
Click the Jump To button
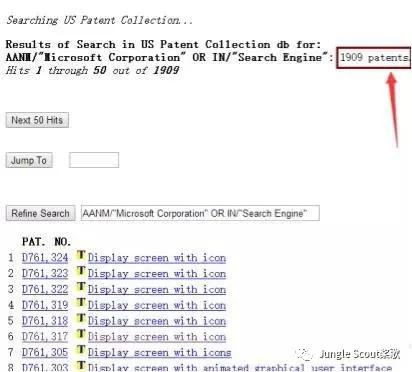click(x=29, y=160)
